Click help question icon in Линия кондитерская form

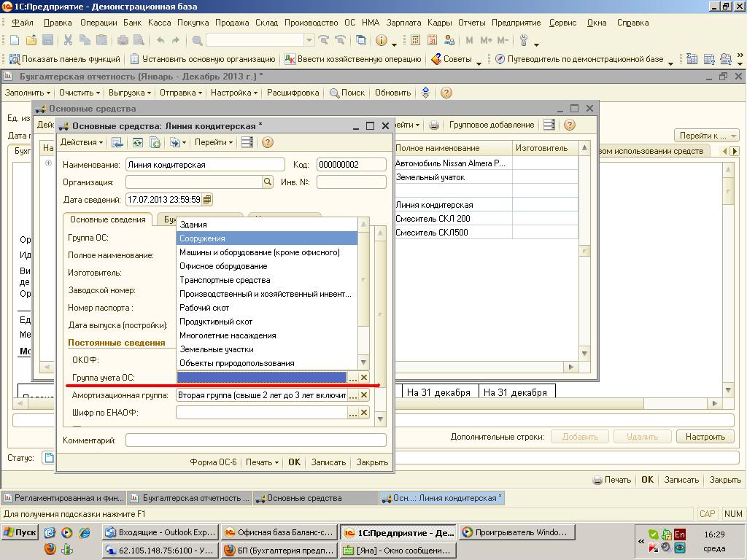coord(268,142)
